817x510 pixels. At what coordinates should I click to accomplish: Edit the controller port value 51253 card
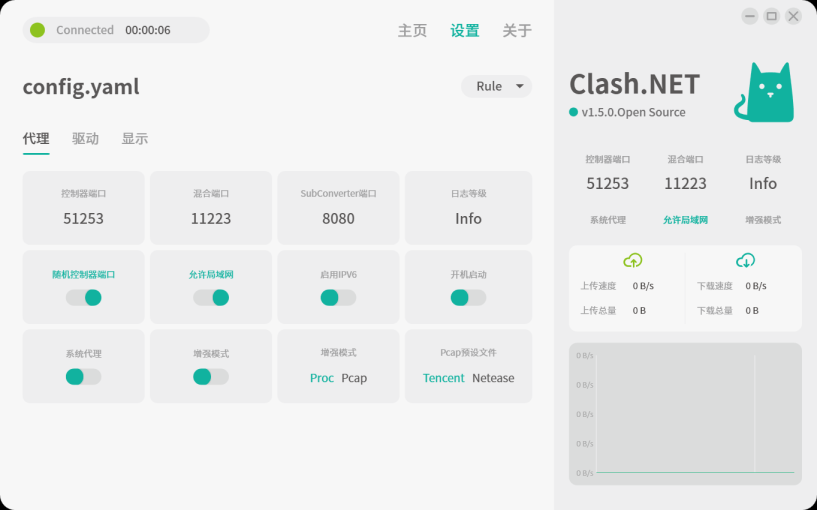[x=83, y=208]
